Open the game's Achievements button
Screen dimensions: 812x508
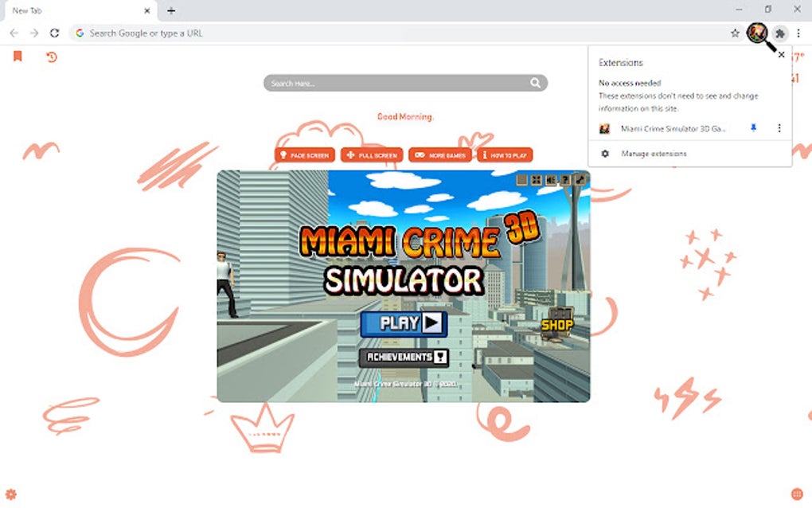click(404, 358)
